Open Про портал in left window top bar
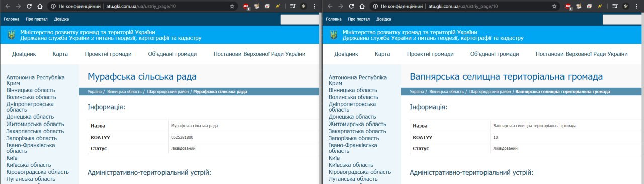The width and height of the screenshot is (644, 184). [x=37, y=19]
